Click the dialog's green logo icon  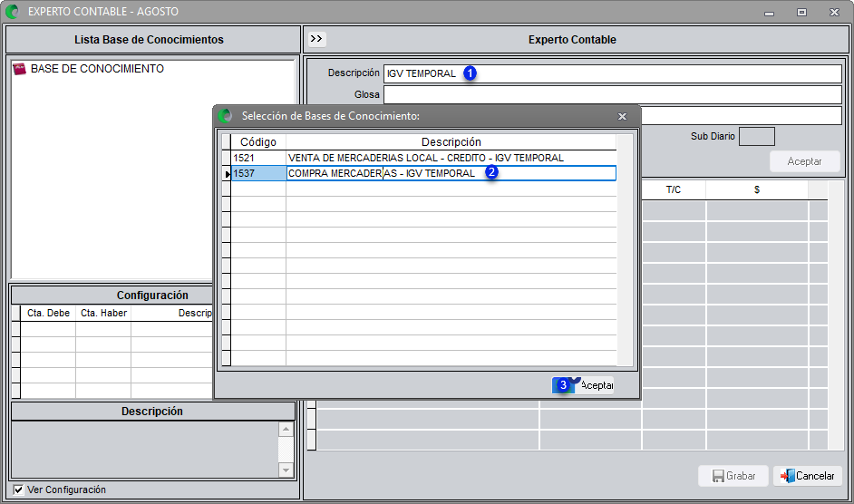pyautogui.click(x=226, y=116)
